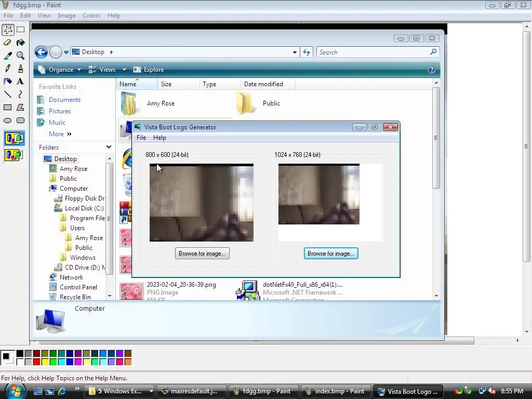This screenshot has height=399, width=532.
Task: Click Browse for image under 1024 x 768
Action: [x=331, y=254]
